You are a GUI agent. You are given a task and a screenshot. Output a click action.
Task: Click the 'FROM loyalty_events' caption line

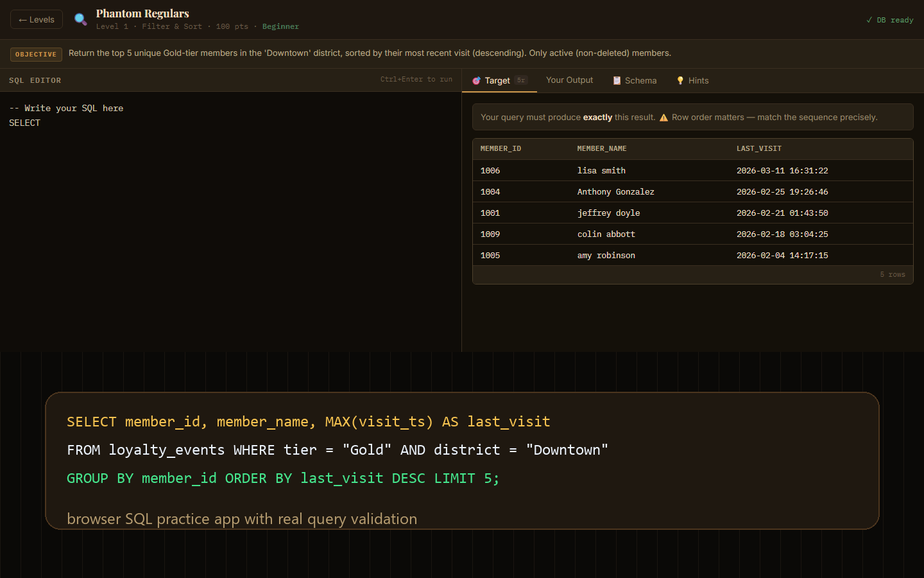[338, 450]
